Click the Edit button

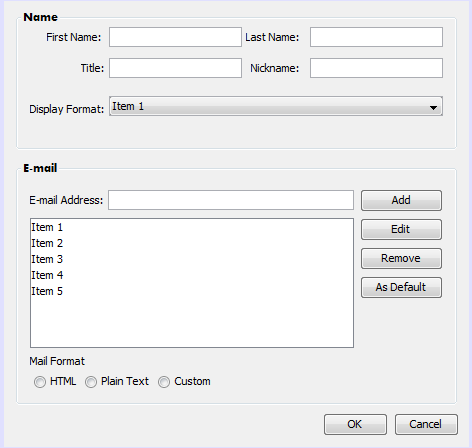401,229
